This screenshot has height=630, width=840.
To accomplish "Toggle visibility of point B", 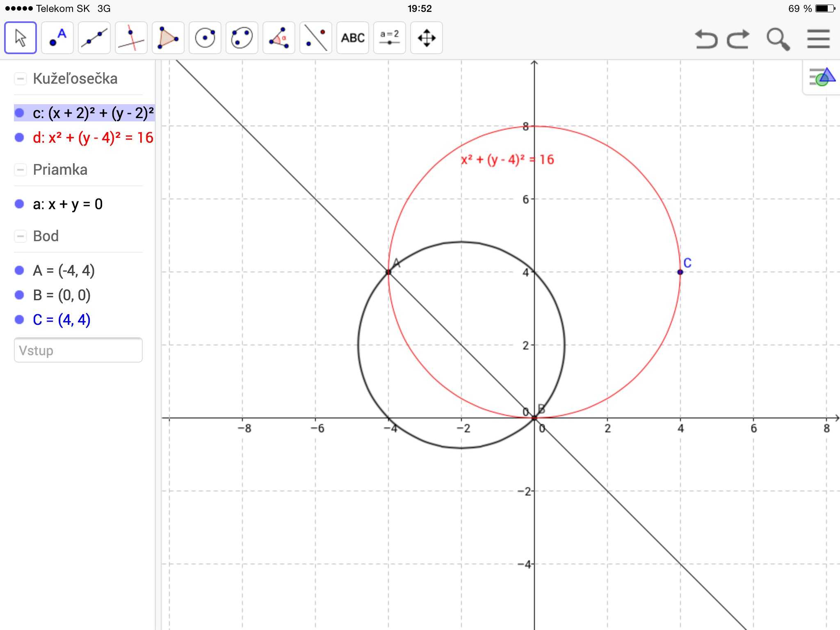I will tap(19, 295).
